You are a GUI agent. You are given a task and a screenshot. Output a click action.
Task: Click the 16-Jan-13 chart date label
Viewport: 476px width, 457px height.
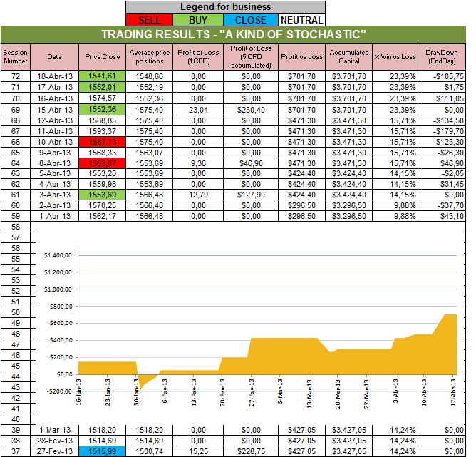78,391
